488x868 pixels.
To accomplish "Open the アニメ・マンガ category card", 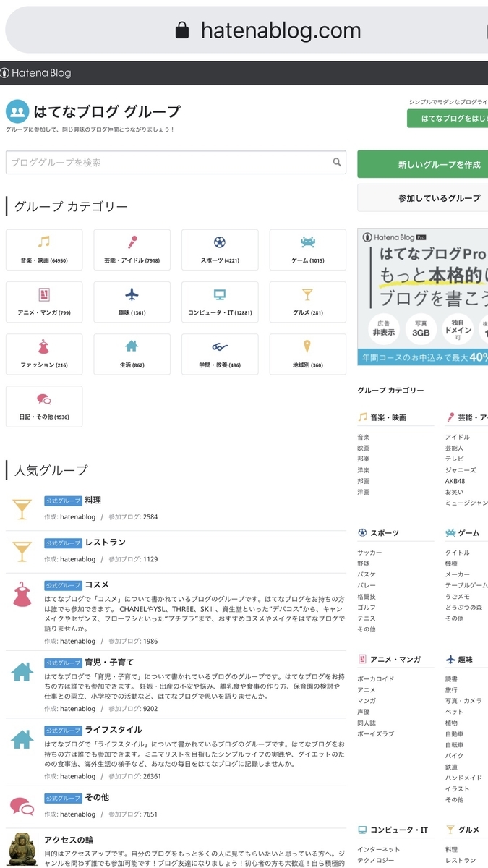I will [x=44, y=302].
